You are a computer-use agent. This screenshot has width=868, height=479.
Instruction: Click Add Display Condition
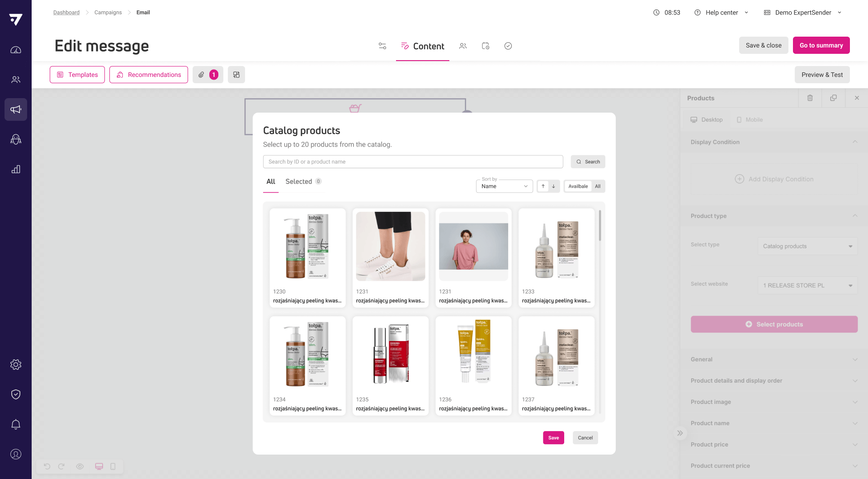(774, 179)
